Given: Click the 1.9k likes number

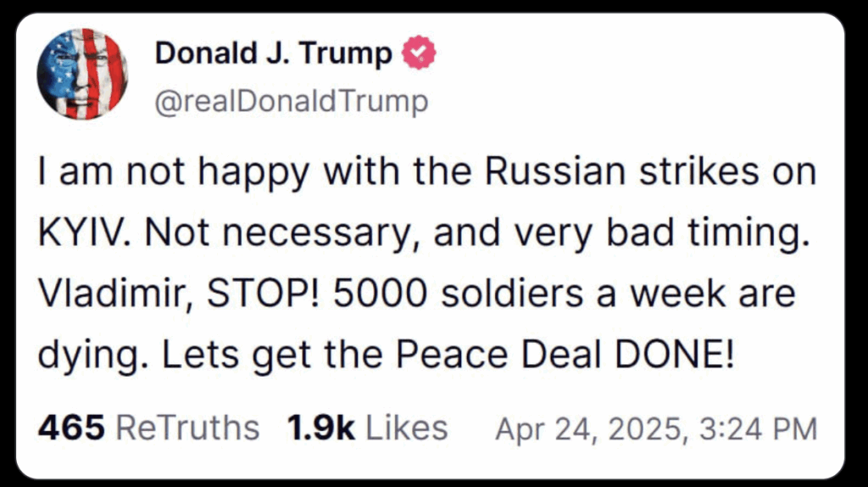Looking at the screenshot, I should coord(321,428).
